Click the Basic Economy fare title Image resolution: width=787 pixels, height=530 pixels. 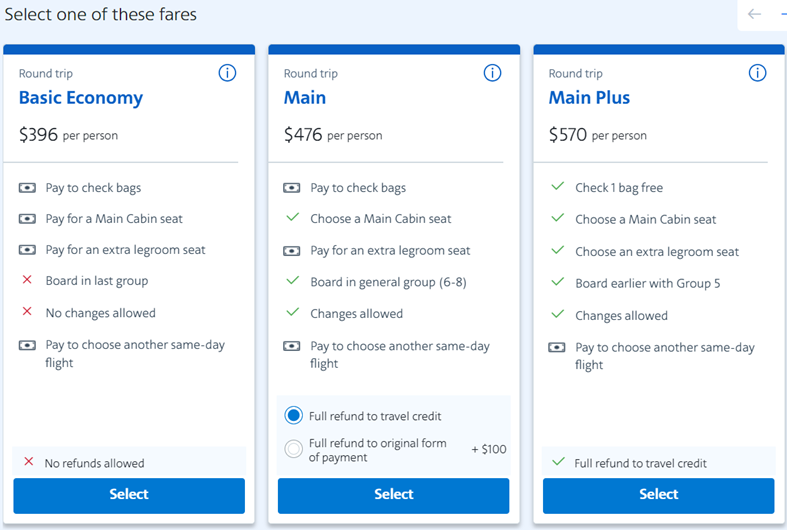(81, 97)
